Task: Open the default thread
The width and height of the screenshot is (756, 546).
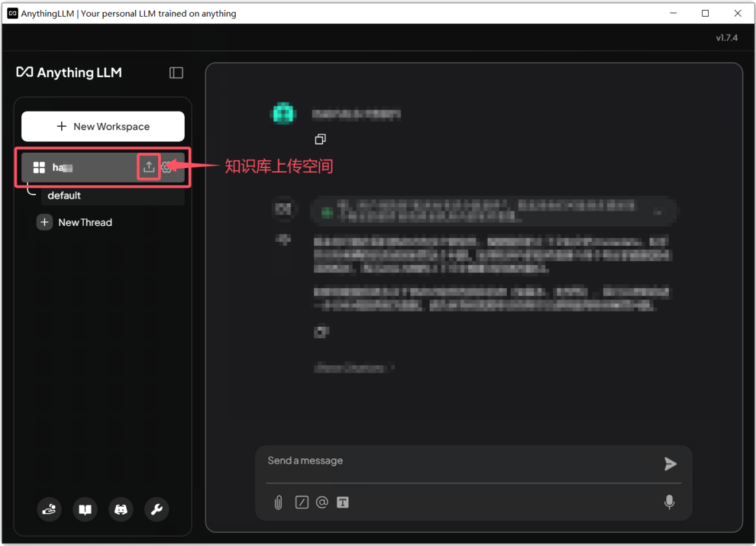Action: point(112,196)
